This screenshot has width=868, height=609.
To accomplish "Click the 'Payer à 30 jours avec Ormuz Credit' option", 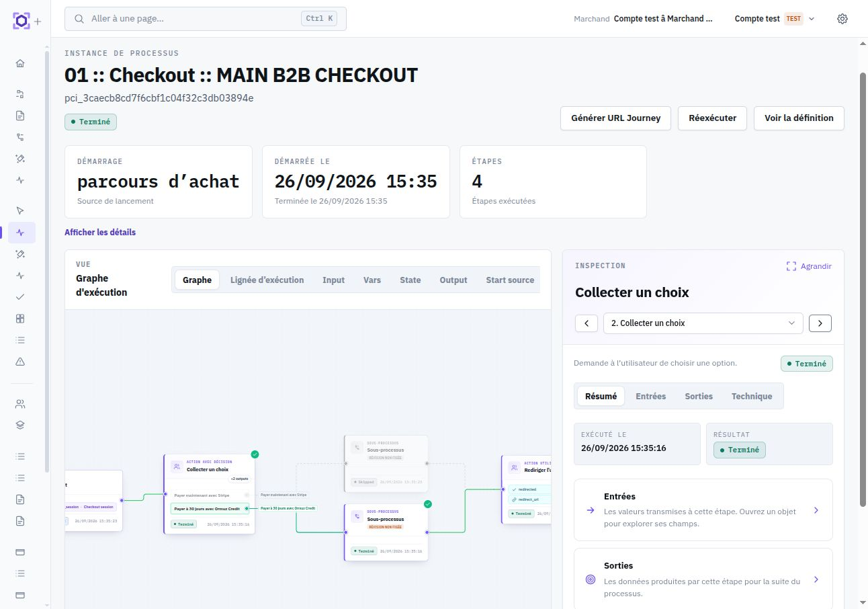I will 210,509.
